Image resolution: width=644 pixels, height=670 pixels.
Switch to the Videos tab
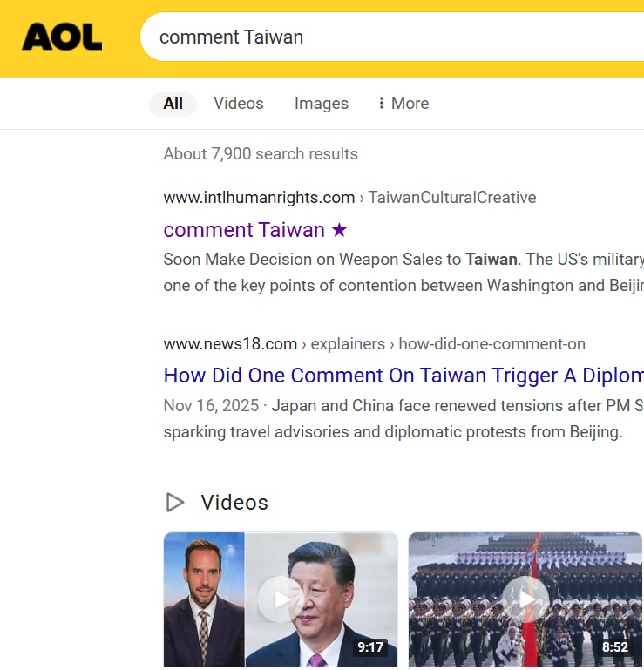[239, 104]
